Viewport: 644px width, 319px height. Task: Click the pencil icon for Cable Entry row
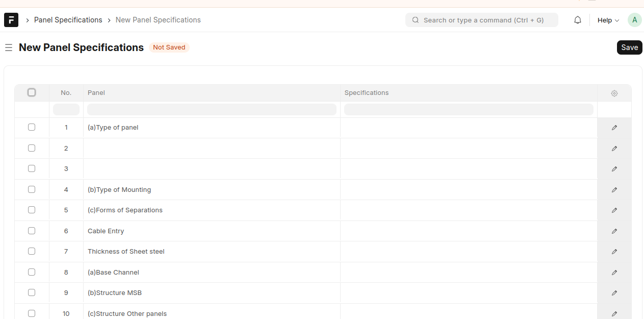(x=614, y=231)
